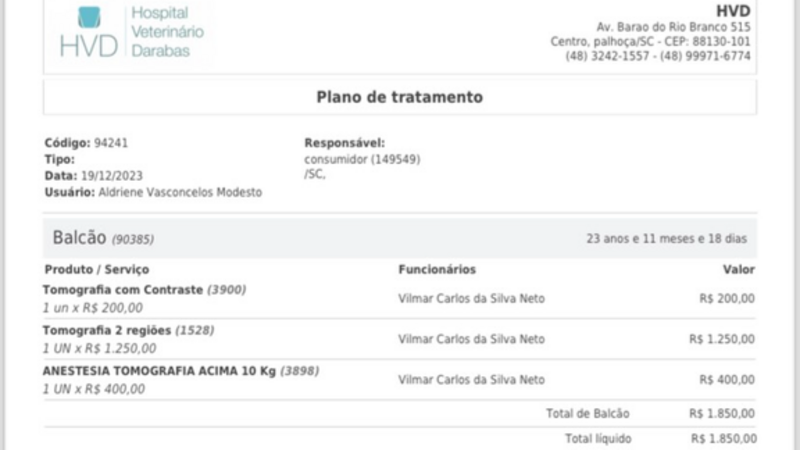Click the Funcionários column header
Image resolution: width=800 pixels, height=450 pixels.
pos(436,269)
